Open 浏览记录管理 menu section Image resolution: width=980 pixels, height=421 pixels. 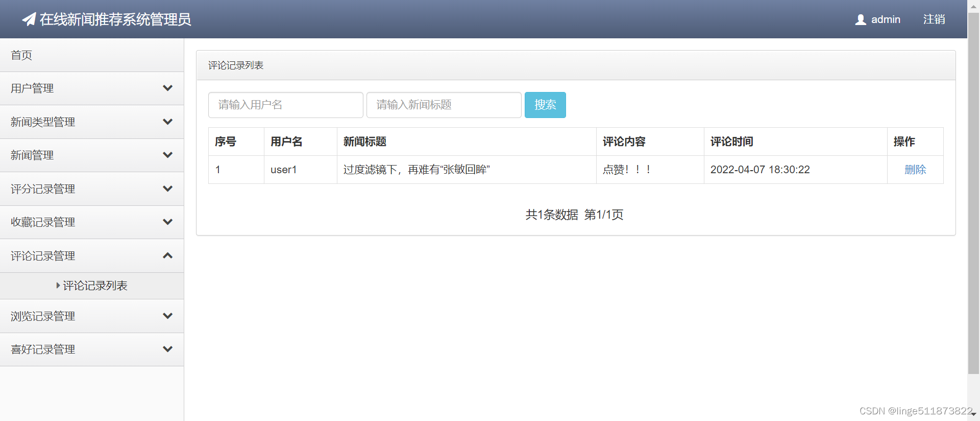pyautogui.click(x=92, y=316)
